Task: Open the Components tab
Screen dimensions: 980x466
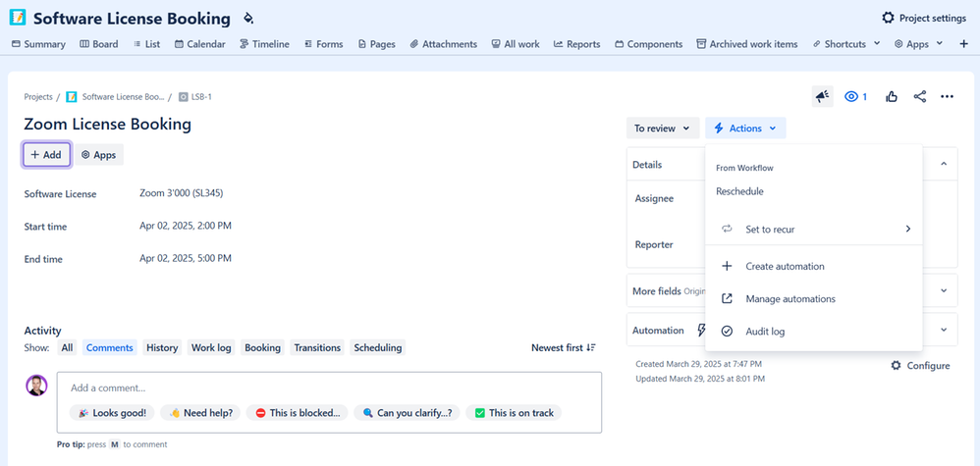Action: click(x=649, y=44)
